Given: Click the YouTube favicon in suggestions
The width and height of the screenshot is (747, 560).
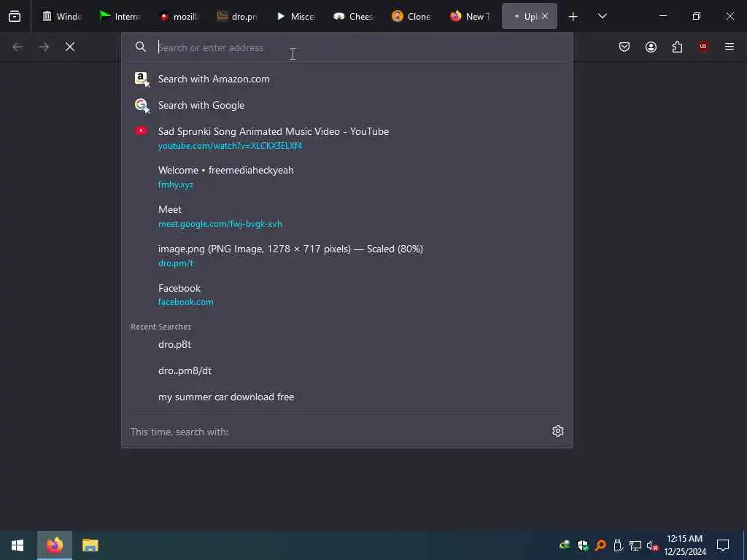Looking at the screenshot, I should [x=141, y=131].
